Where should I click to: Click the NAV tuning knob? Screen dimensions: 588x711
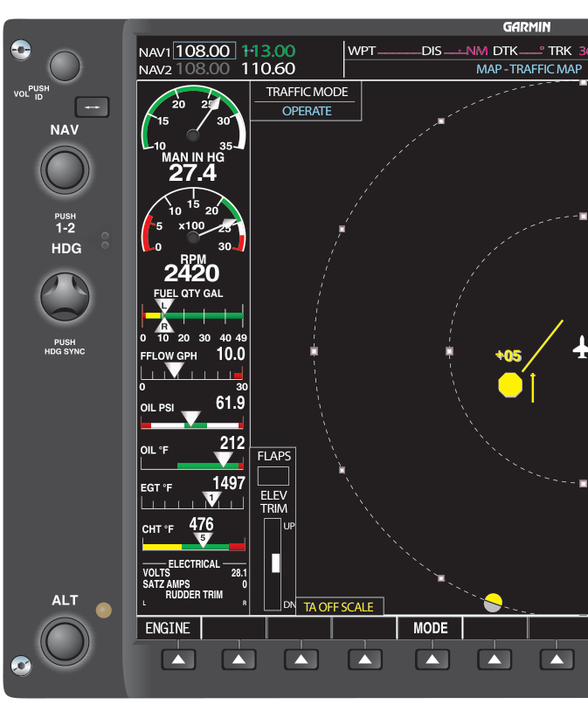point(65,170)
